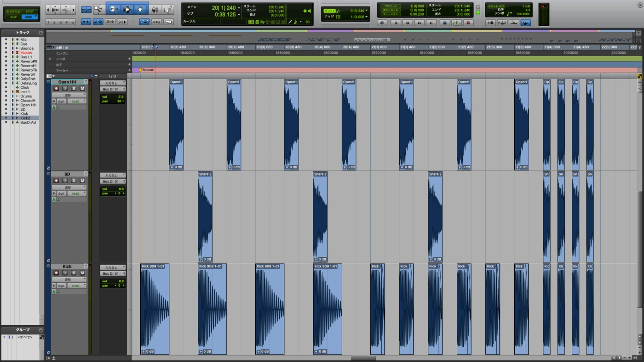Switch to SLIP edit mode

point(13,17)
